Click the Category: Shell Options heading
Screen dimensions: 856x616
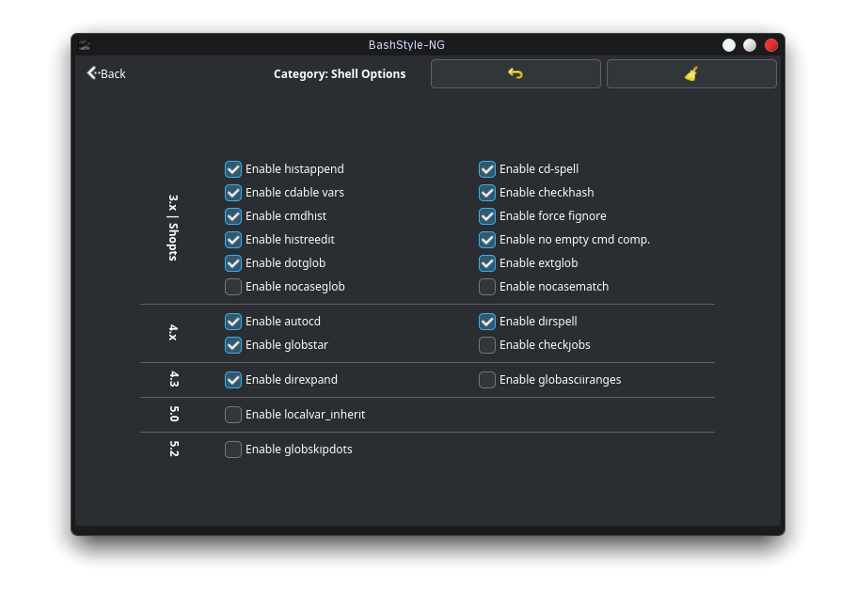coord(340,74)
